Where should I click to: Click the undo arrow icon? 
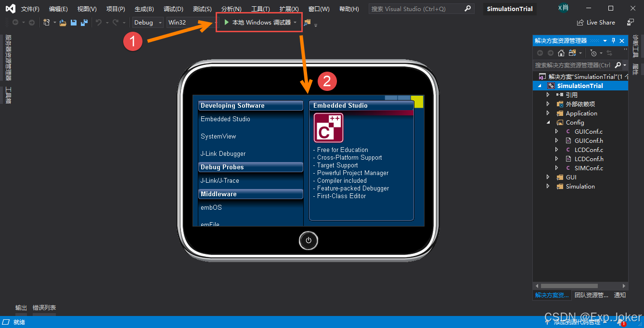99,23
